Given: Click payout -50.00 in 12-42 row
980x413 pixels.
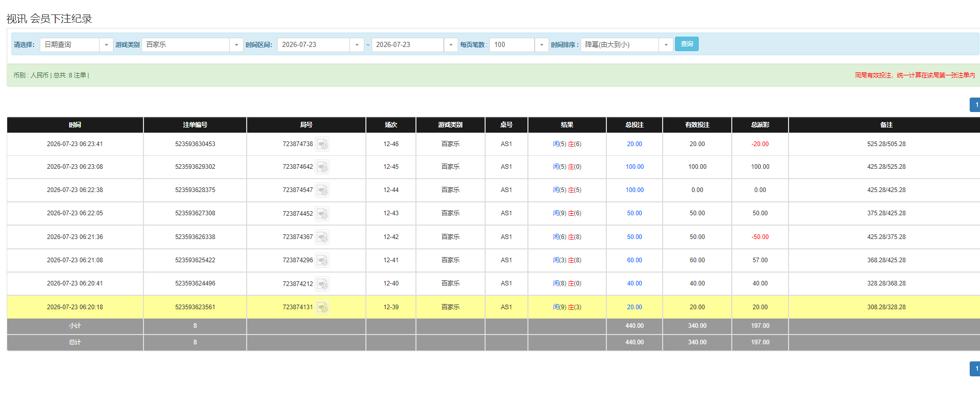Looking at the screenshot, I should [x=760, y=237].
